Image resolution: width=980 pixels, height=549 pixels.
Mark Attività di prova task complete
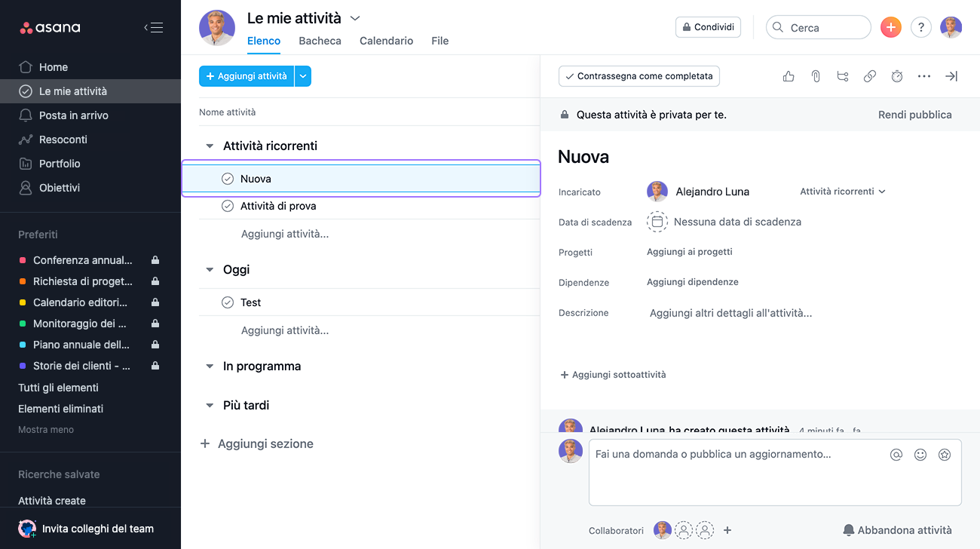click(228, 206)
